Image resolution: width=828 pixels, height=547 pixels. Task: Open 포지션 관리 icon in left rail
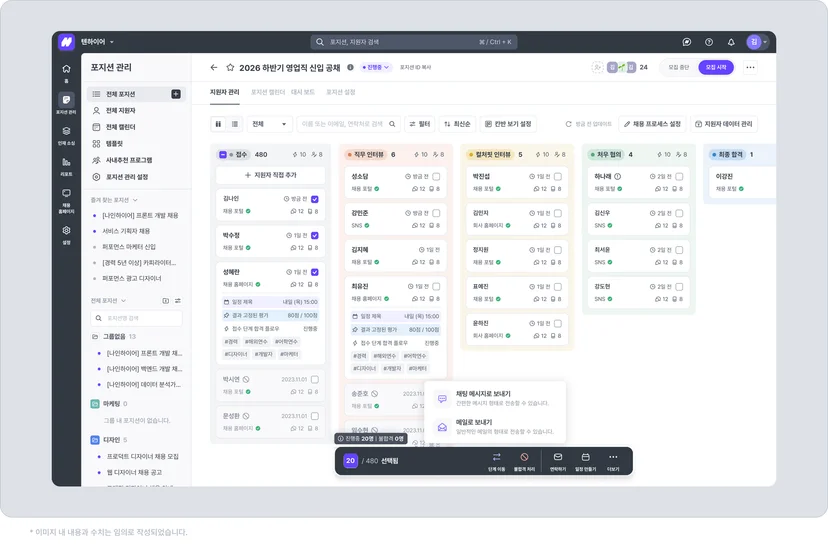(66, 100)
